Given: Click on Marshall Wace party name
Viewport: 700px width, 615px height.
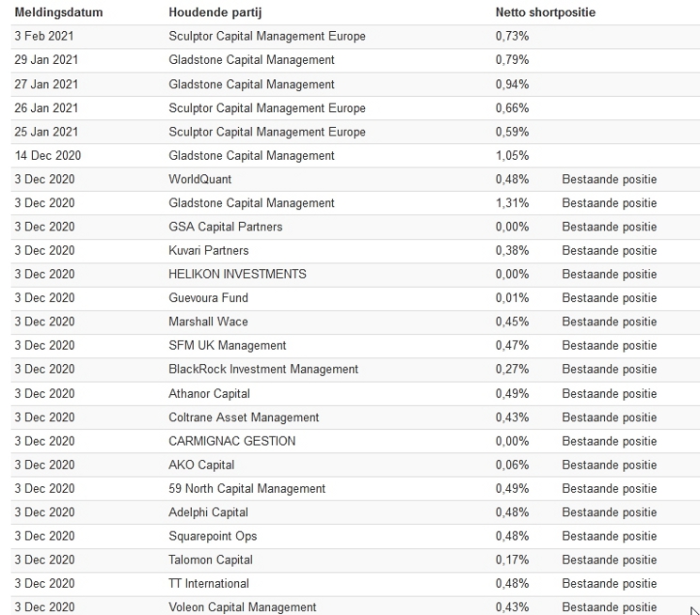Looking at the screenshot, I should (208, 322).
